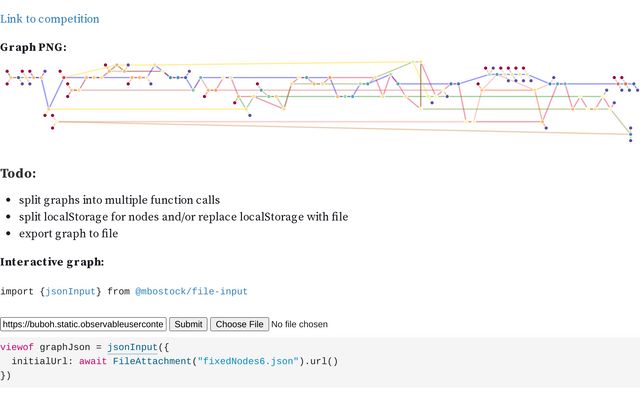Click the Graph PNG image
This screenshot has height=400, width=640.
coord(318,100)
